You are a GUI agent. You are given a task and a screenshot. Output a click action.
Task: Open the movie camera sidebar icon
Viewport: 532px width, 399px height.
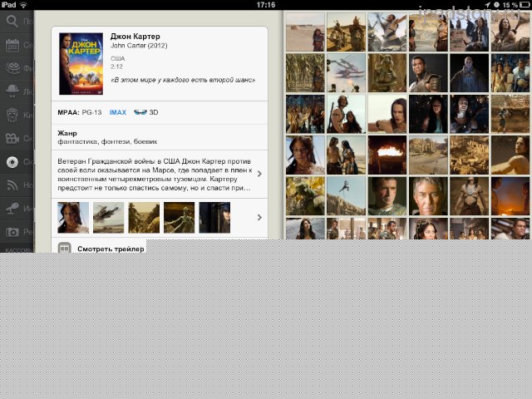tap(12, 139)
